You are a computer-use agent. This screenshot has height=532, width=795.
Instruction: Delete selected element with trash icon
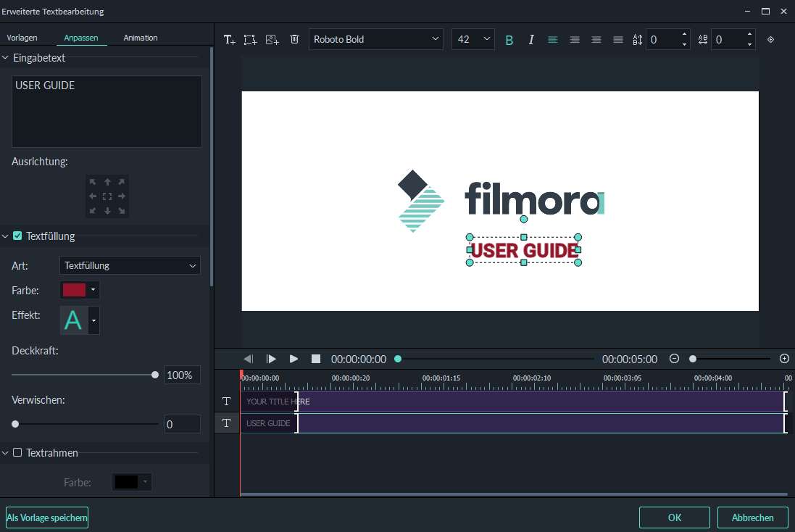294,39
